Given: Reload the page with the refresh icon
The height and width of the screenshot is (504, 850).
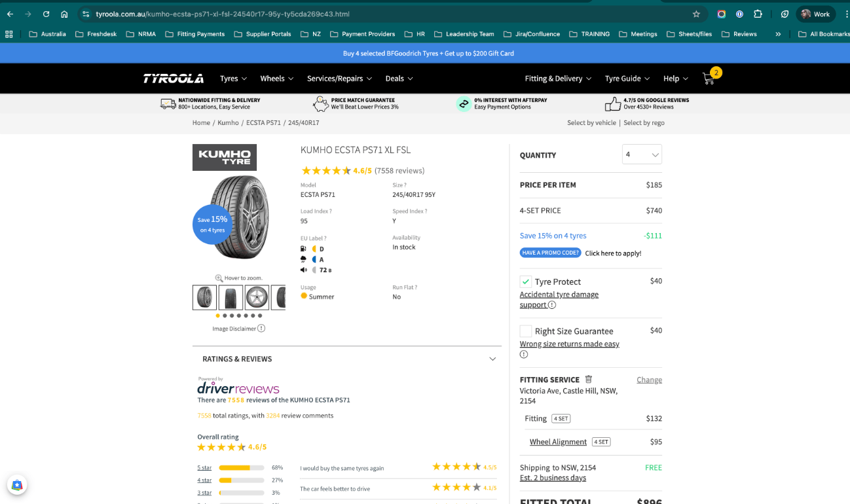Looking at the screenshot, I should 46,14.
